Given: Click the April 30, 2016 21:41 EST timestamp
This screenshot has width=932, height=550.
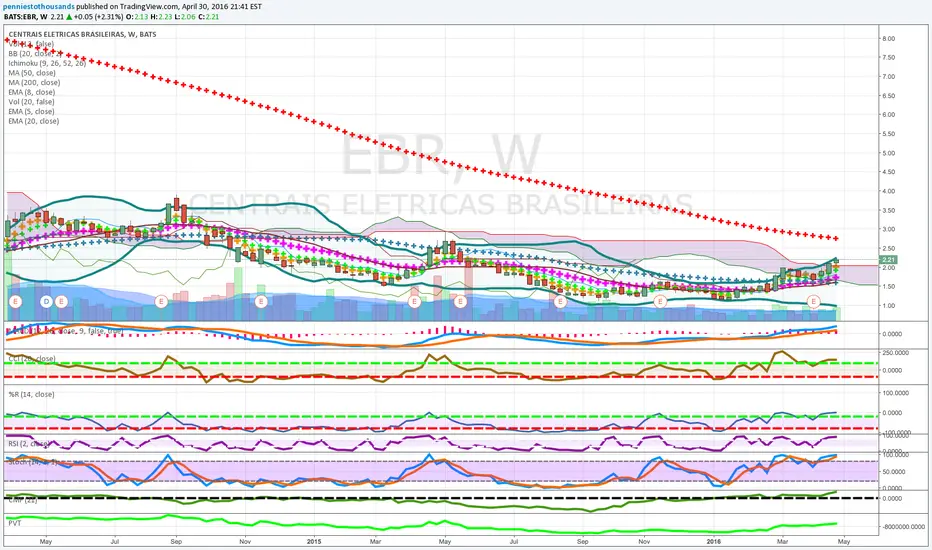Looking at the screenshot, I should (222, 7).
